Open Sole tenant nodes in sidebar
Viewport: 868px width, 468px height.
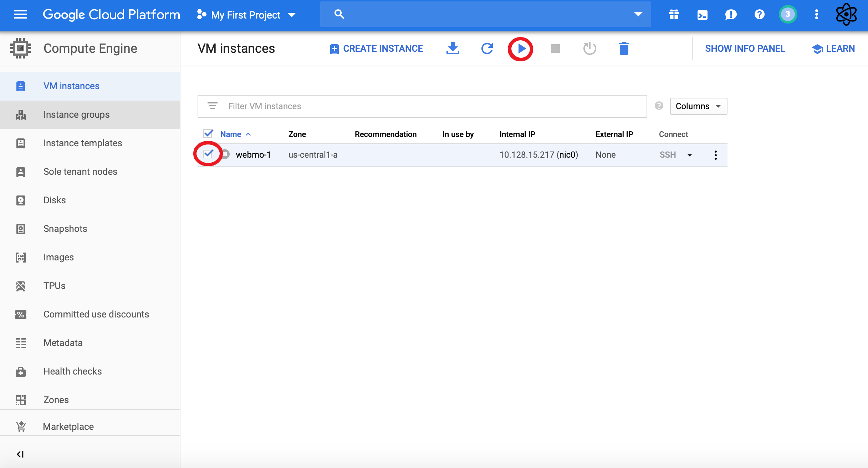90,172
